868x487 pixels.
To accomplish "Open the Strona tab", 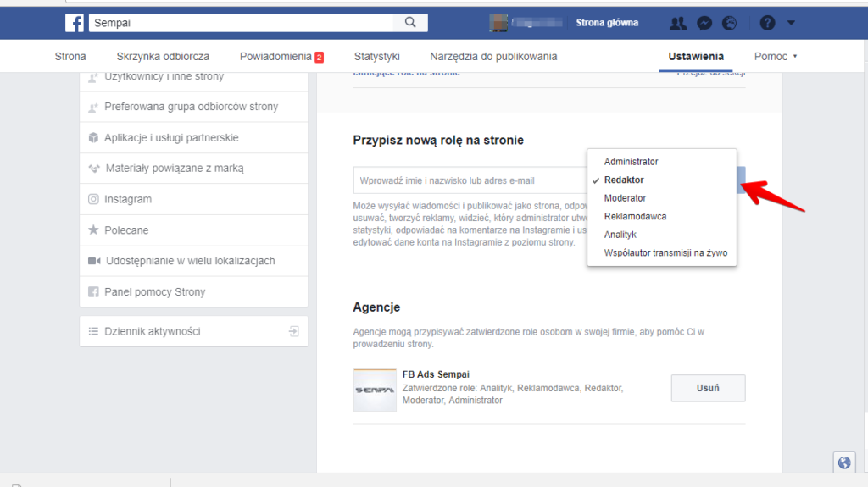I will tap(70, 57).
